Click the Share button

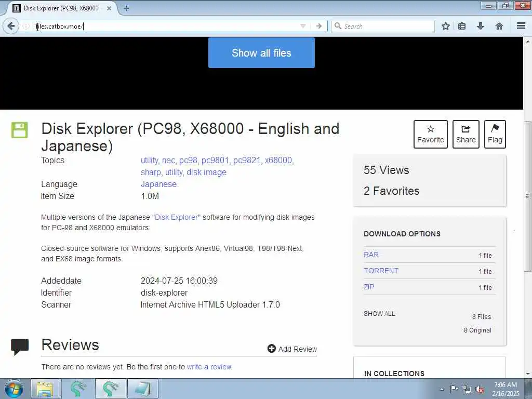pyautogui.click(x=466, y=135)
